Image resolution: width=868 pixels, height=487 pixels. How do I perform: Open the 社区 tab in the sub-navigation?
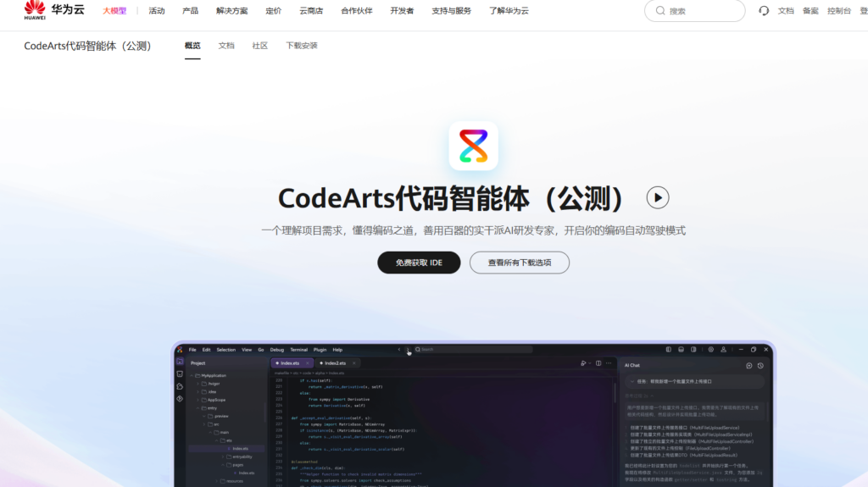(x=259, y=46)
